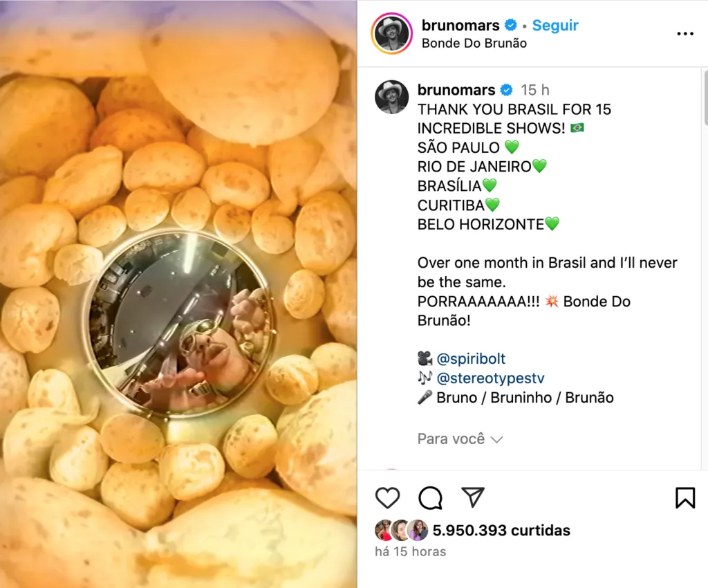The height and width of the screenshot is (588, 708).
Task: Open brunomars story via header profile picture
Action: point(391,33)
